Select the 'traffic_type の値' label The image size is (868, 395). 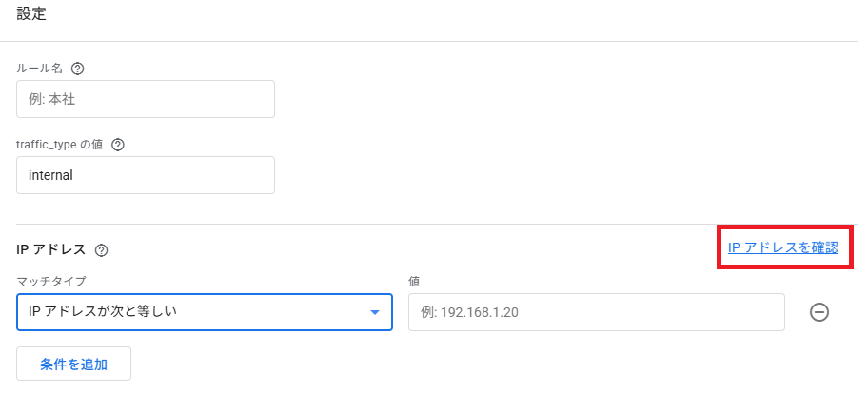tap(62, 145)
